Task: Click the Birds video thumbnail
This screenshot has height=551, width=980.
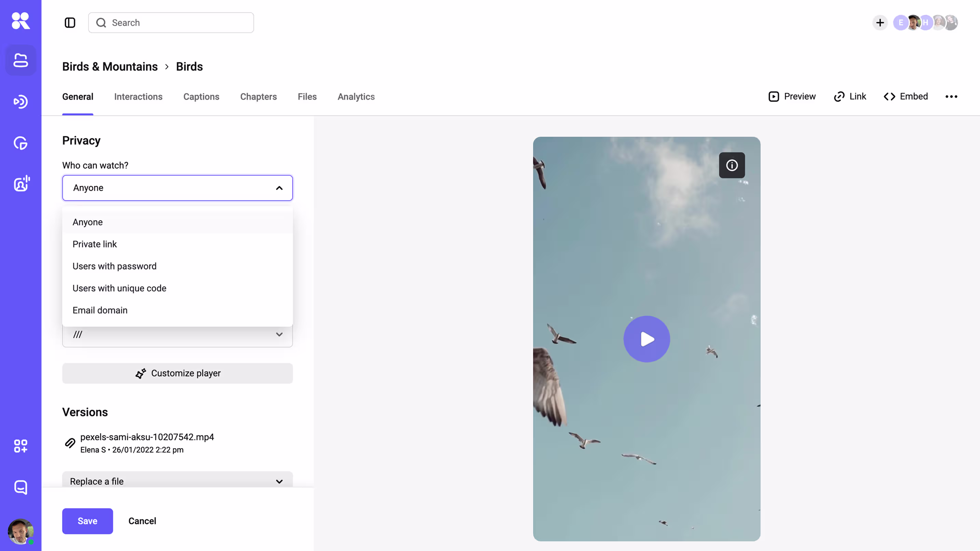Action: tap(646, 339)
